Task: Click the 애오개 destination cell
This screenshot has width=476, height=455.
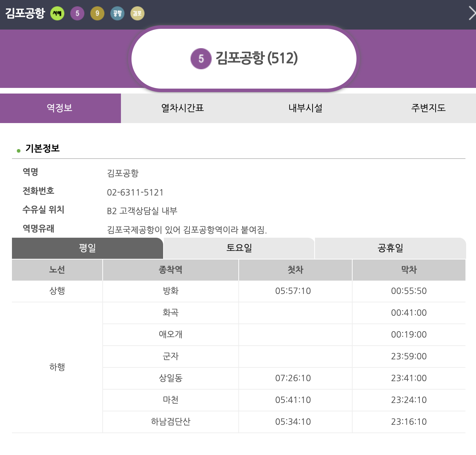Action: 171,335
